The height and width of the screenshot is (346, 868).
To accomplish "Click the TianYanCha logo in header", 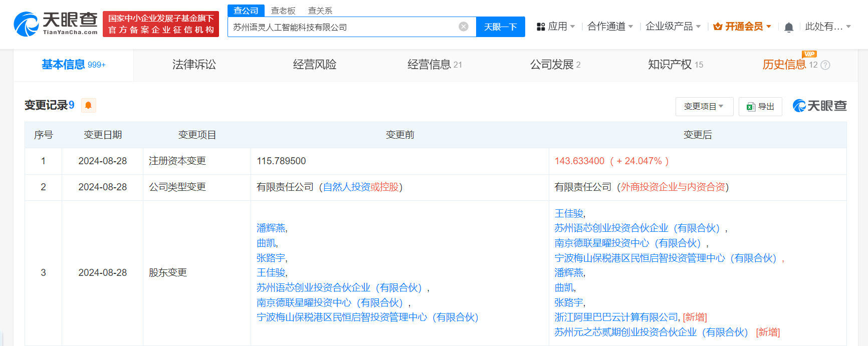I will point(56,24).
